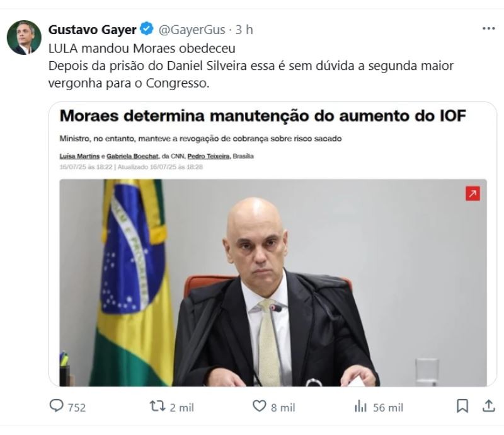Click the blue verified badge
Viewport: 504px width, 435px height.
pos(147,29)
